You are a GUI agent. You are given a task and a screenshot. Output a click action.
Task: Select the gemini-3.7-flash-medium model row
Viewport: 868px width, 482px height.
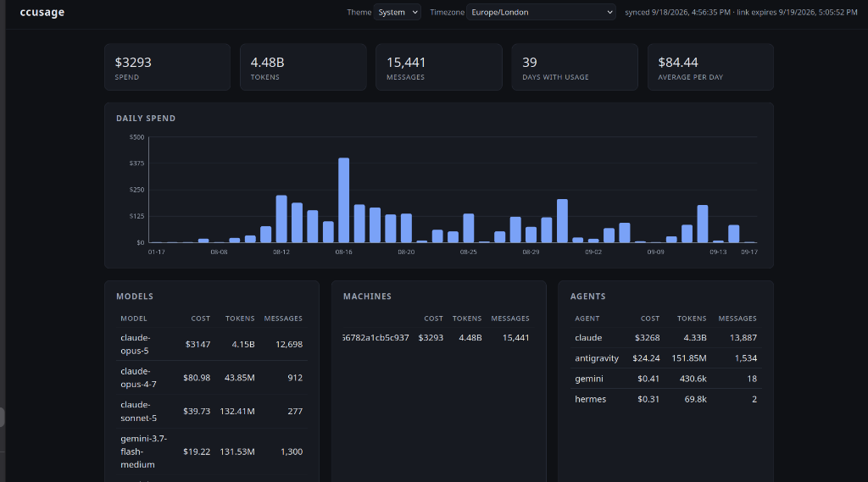pyautogui.click(x=212, y=452)
